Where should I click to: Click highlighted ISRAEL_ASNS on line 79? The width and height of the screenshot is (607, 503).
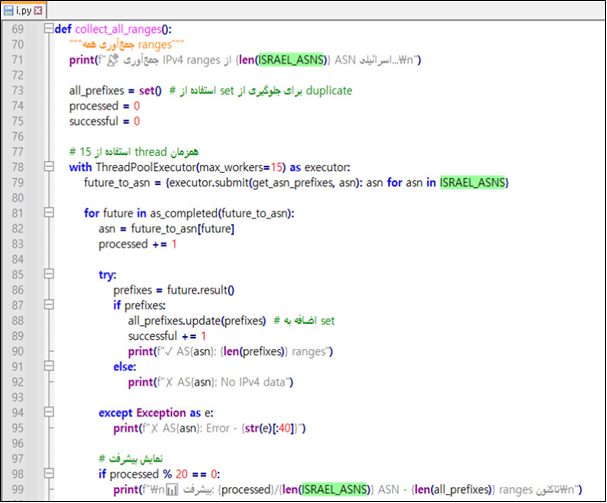click(x=473, y=182)
